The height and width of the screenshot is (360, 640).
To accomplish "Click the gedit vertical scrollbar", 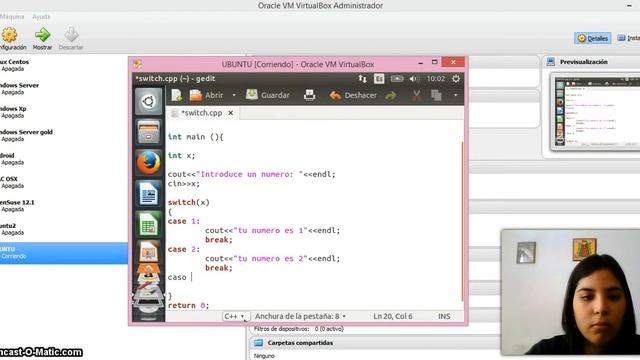I will [x=462, y=221].
